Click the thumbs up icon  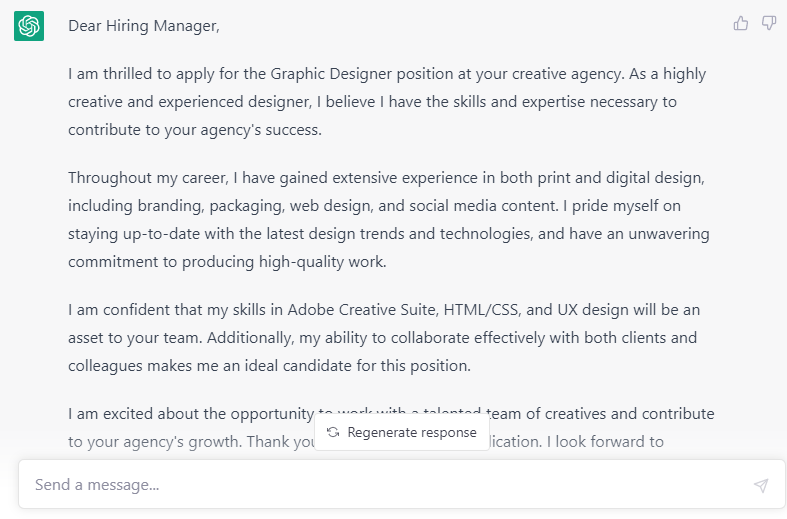click(741, 23)
